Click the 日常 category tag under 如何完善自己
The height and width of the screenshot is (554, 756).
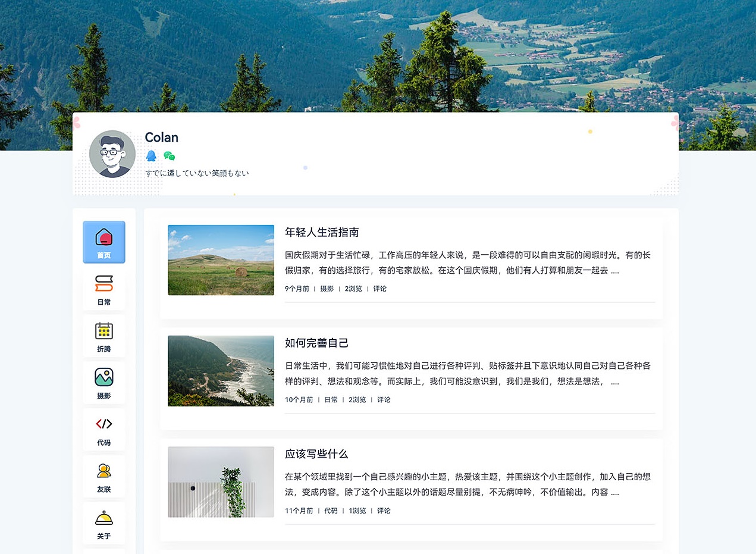coord(331,400)
